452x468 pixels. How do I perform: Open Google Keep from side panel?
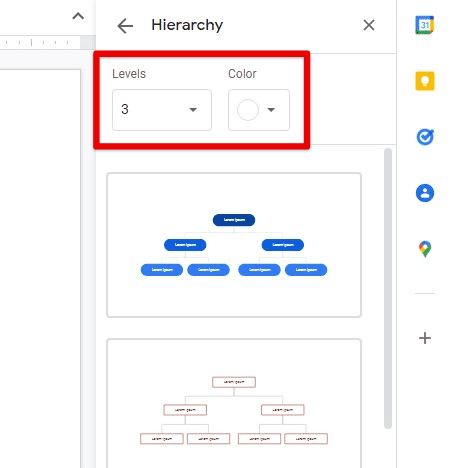[425, 81]
